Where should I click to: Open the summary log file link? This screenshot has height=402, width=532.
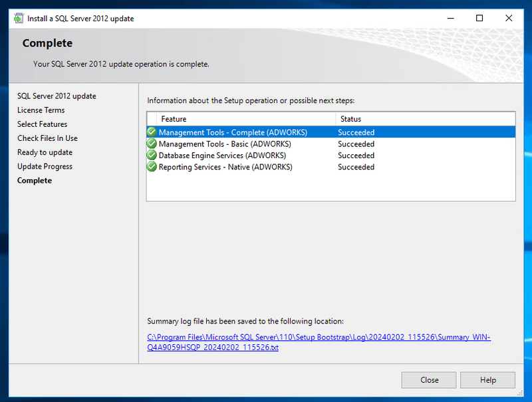pos(319,342)
